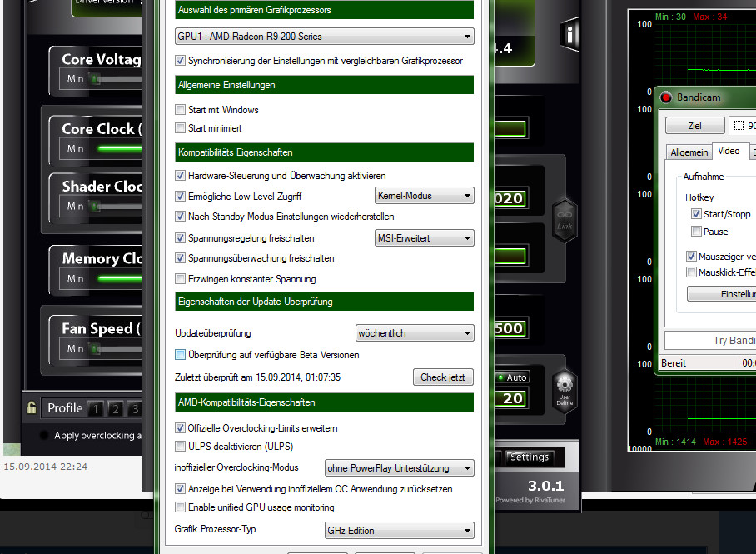Click the fan speed value field 20
The height and width of the screenshot is (554, 756).
512,398
